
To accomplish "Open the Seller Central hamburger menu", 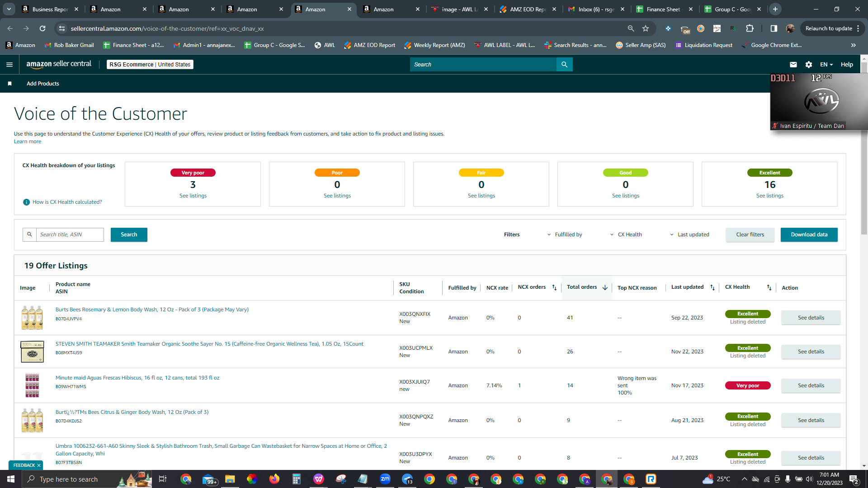I will click(x=9, y=65).
